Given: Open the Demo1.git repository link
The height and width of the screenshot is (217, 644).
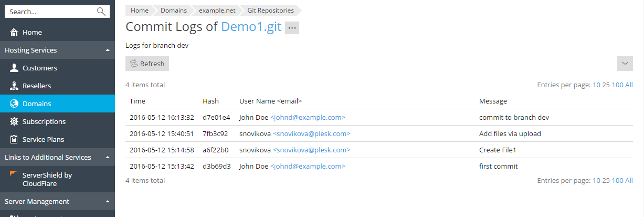Looking at the screenshot, I should tap(251, 27).
